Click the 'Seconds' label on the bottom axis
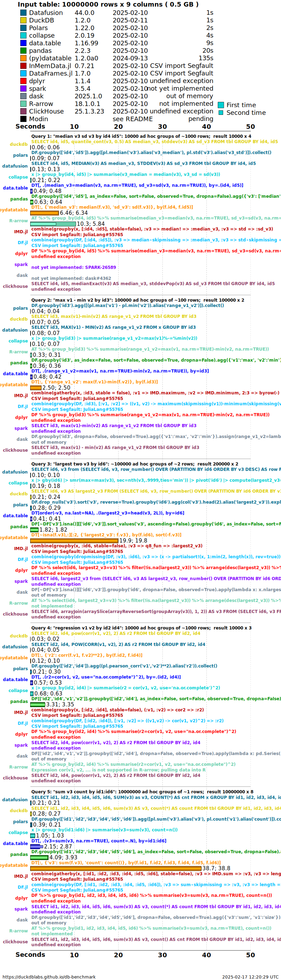Viewport: 281px width, 980px height. coord(31,954)
